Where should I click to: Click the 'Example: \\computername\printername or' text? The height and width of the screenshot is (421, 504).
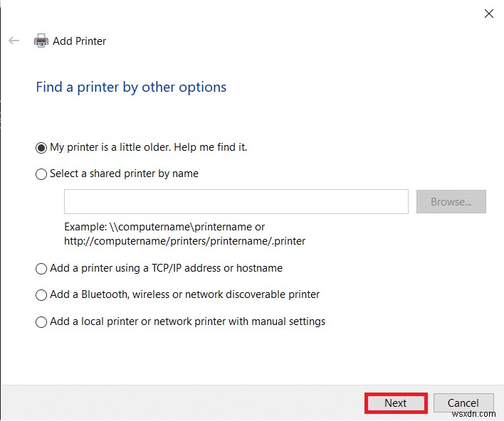click(164, 227)
